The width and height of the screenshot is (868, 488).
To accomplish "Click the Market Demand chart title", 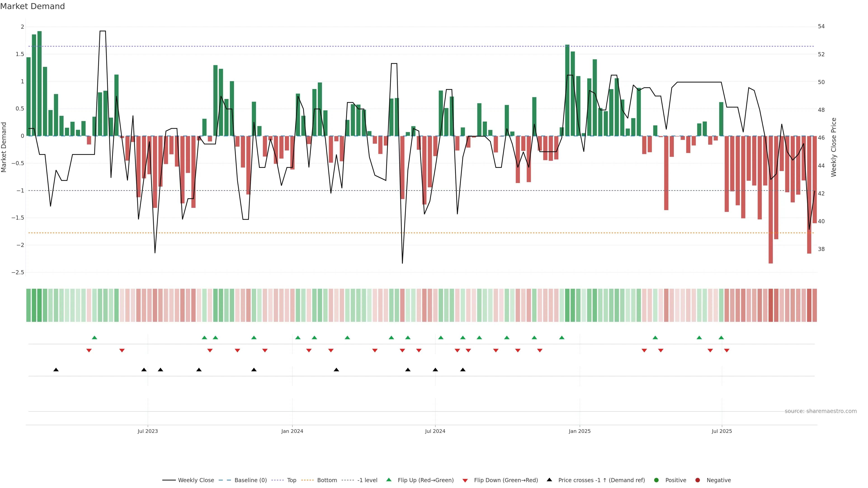I will (32, 6).
